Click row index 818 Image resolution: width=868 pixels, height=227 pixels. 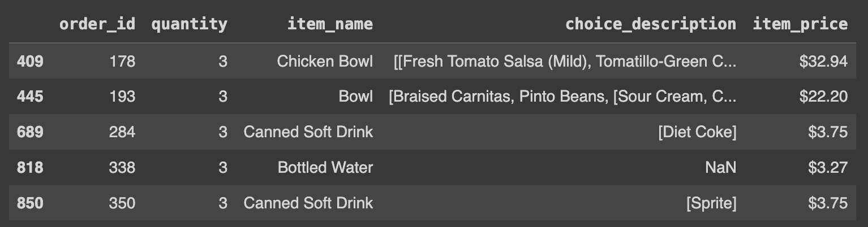30,168
